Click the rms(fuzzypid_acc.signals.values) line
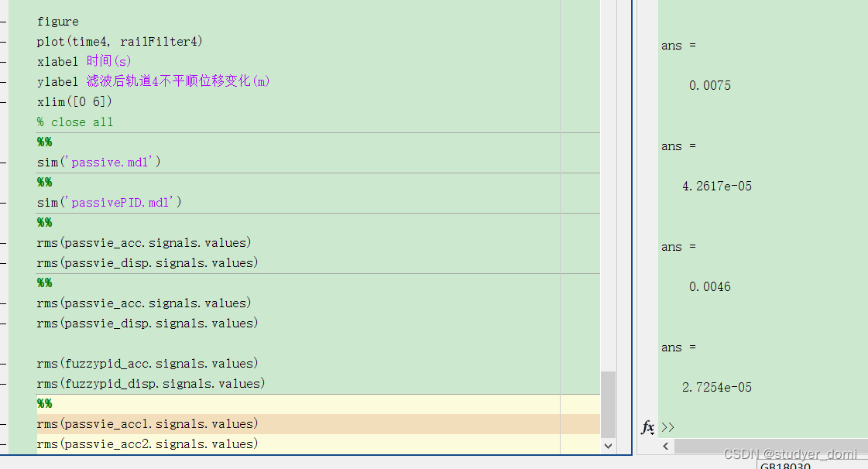The image size is (868, 469). [147, 364]
